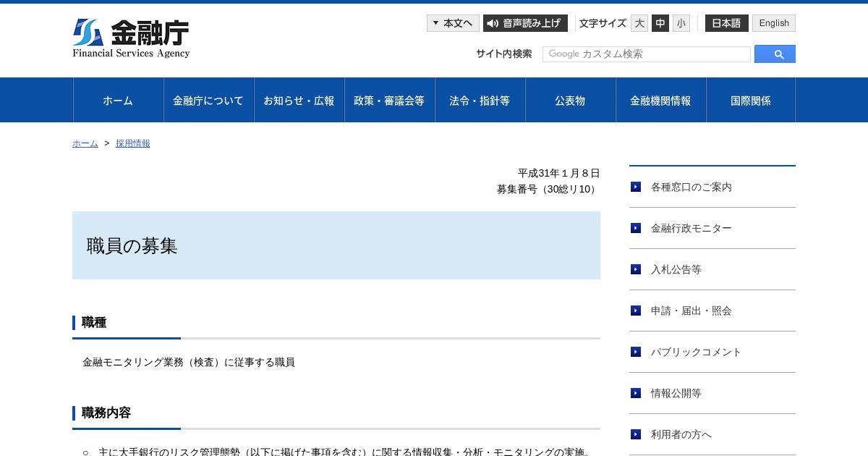
Task: Click the text 募集番号（30総リ10）
Action: click(548, 189)
